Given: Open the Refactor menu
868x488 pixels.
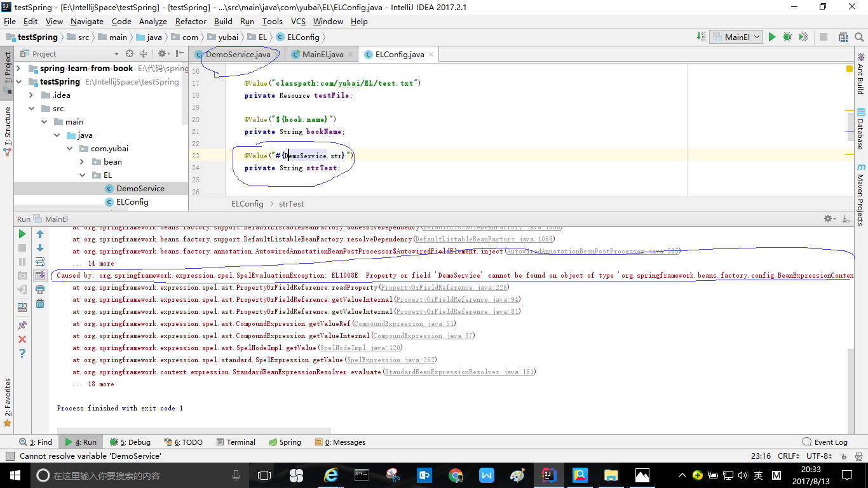Looking at the screenshot, I should [191, 22].
